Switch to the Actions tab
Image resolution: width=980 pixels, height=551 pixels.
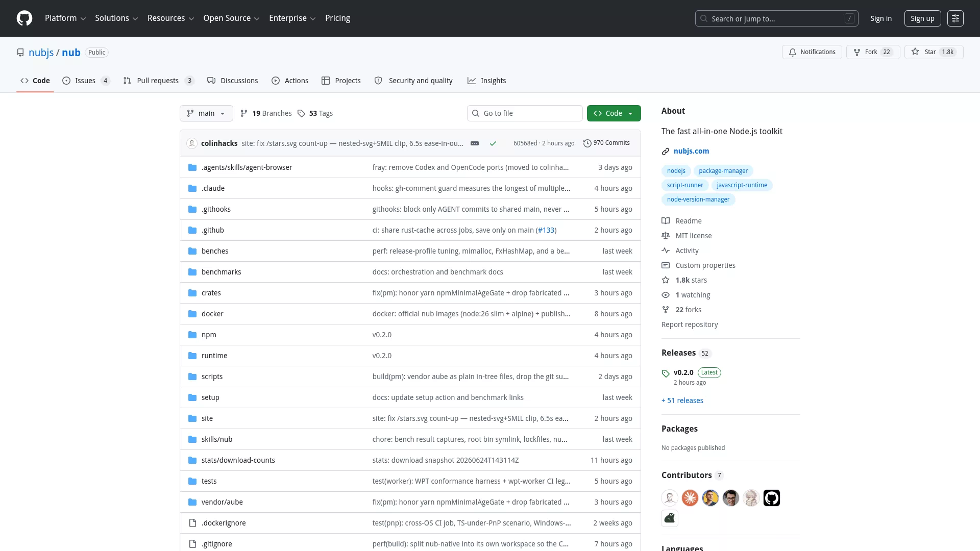[x=290, y=81]
